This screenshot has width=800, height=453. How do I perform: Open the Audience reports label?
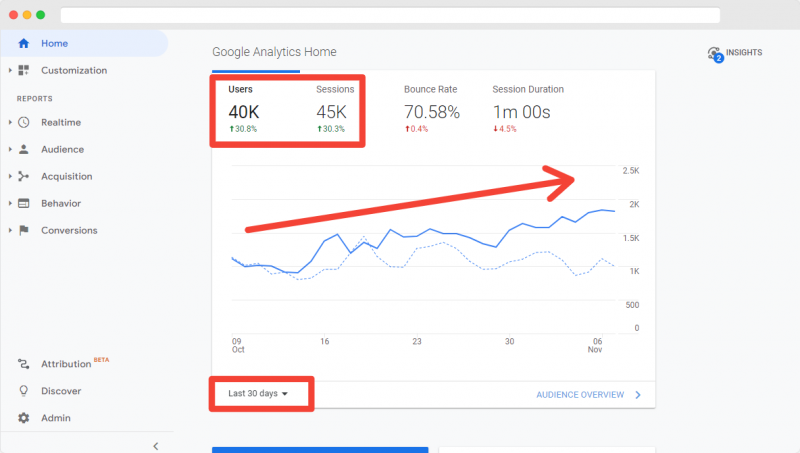coord(62,149)
